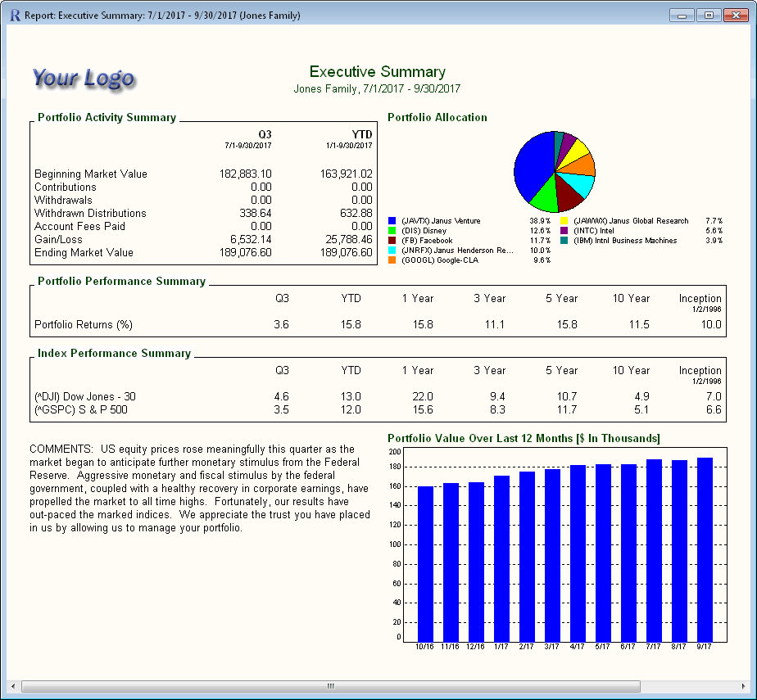Click the (INTC) Intel legend label

594,231
